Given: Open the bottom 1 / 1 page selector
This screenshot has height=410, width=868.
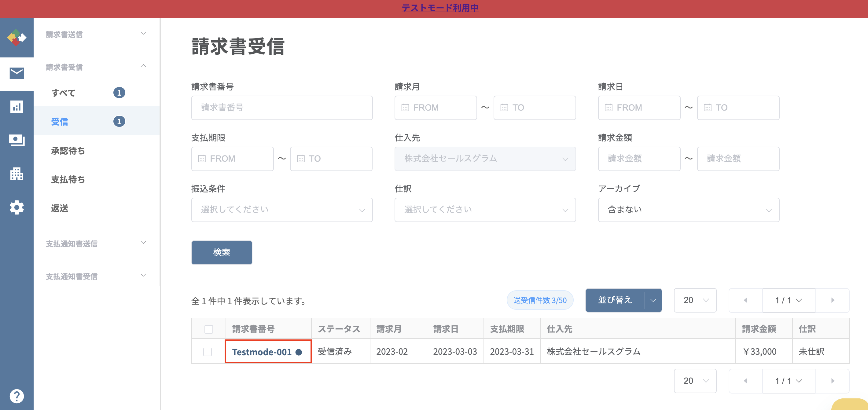Looking at the screenshot, I should click(789, 381).
